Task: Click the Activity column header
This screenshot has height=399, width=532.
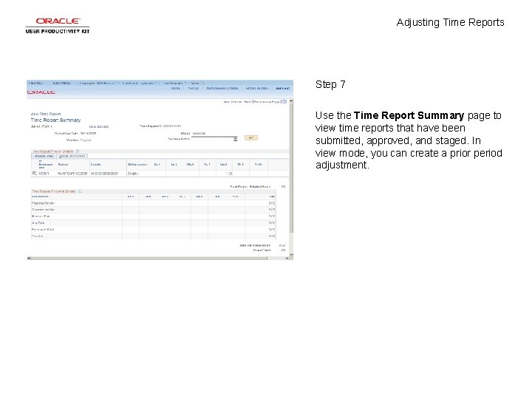Action: coord(95,165)
